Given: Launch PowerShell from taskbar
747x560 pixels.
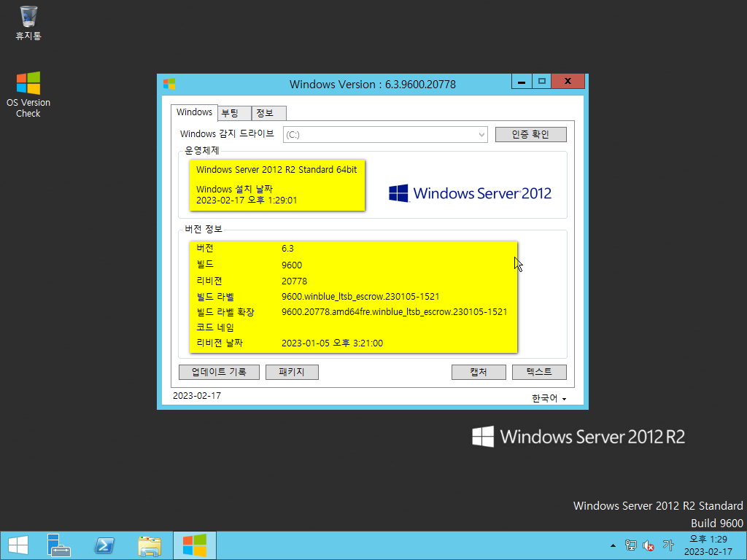Looking at the screenshot, I should [104, 545].
